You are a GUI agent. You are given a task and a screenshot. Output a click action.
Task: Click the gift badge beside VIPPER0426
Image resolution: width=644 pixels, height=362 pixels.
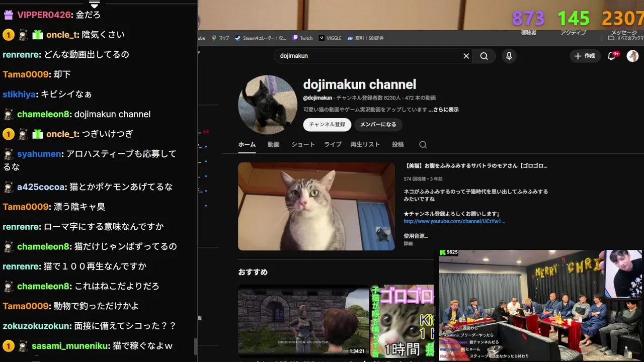click(x=8, y=15)
